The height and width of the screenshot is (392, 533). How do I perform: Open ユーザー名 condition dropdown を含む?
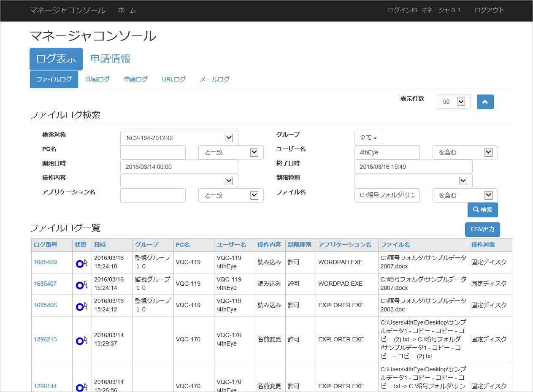point(465,152)
